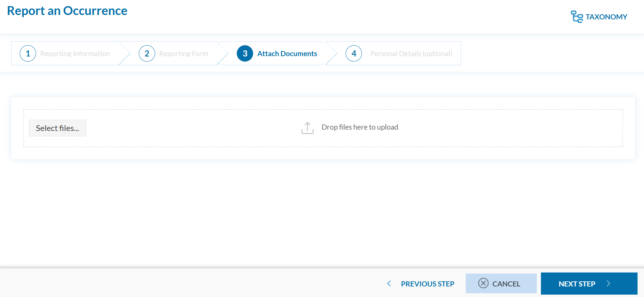Select the Reporting Information step label
Viewport: 644px width, 297px height.
[75, 54]
